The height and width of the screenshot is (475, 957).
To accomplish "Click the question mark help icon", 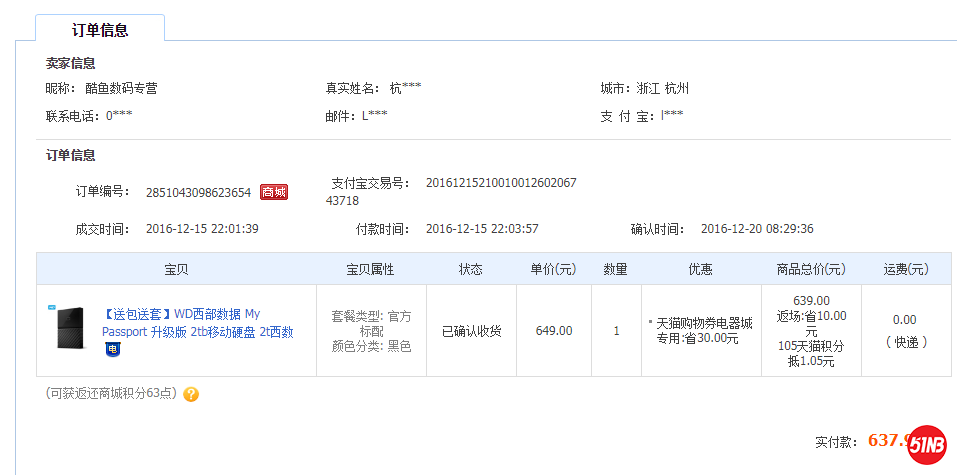I will (191, 394).
